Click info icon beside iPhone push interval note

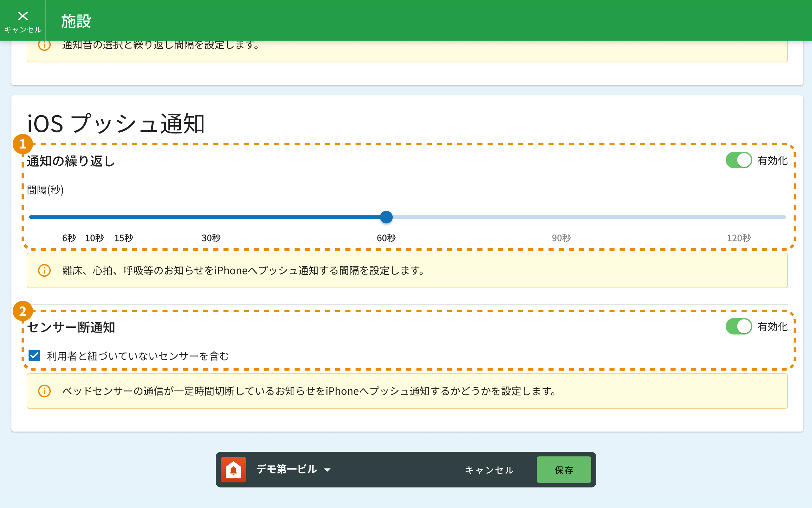pos(44,270)
